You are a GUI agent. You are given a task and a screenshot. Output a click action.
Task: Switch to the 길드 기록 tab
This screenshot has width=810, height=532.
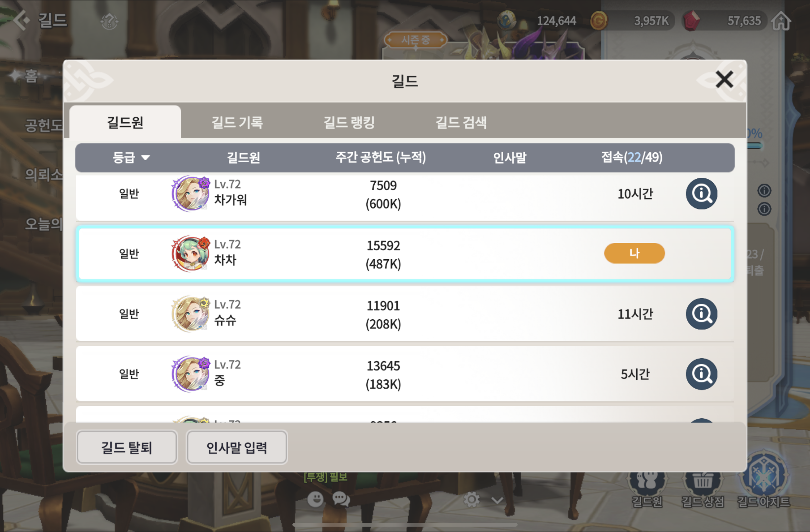click(x=237, y=122)
